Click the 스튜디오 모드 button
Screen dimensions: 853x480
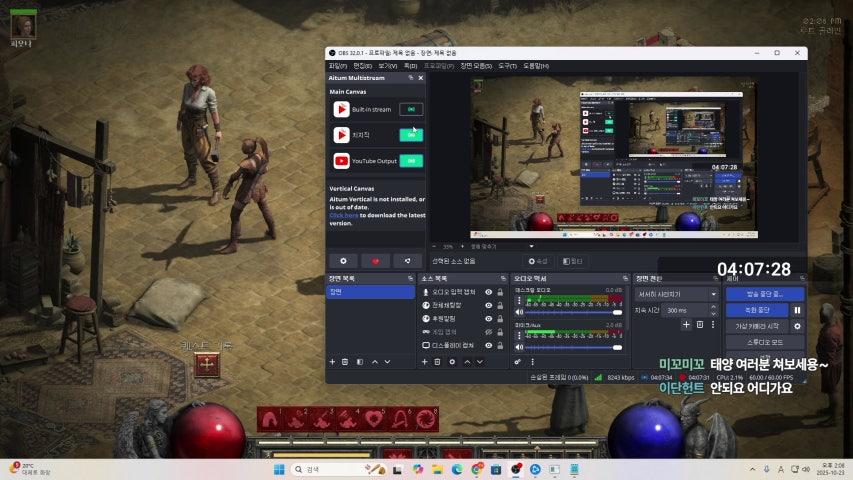[763, 342]
